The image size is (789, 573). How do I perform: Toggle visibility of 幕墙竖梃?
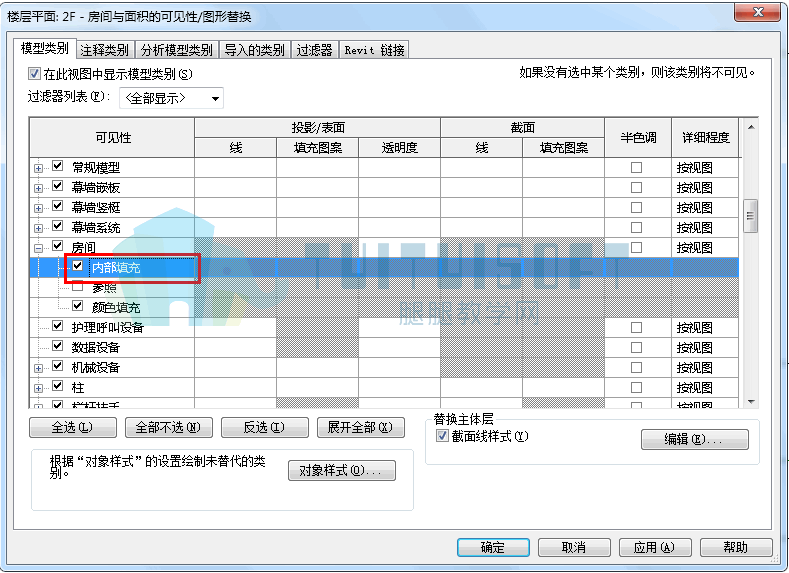tap(58, 206)
